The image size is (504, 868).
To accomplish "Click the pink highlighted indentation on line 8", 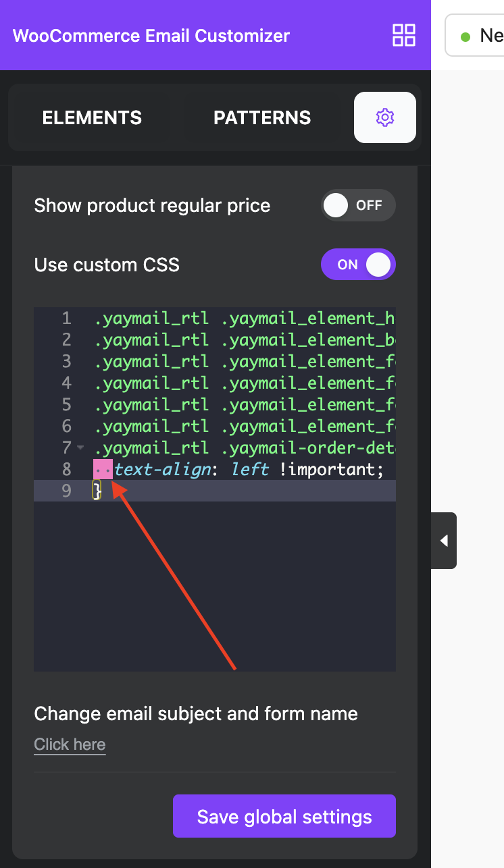I will pyautogui.click(x=103, y=469).
